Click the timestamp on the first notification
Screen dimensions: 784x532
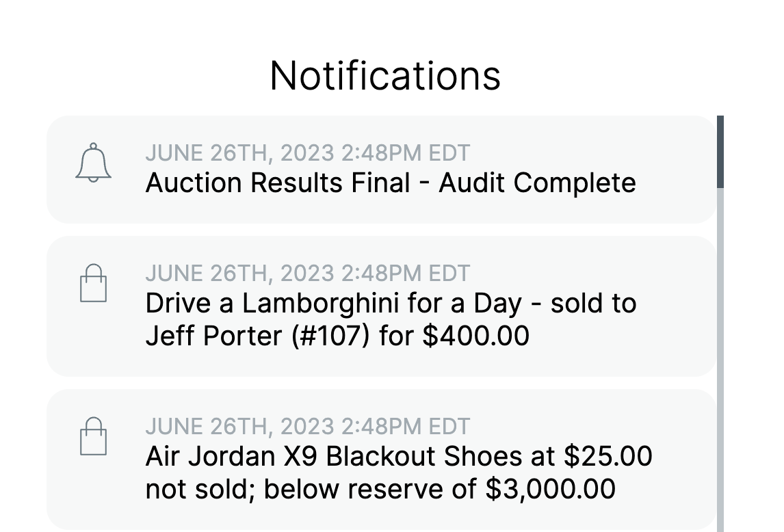[307, 152]
